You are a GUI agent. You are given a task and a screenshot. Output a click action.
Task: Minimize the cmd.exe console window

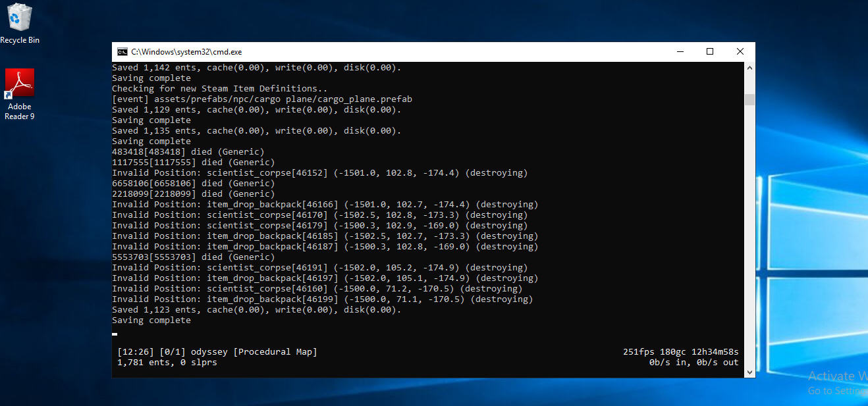(x=679, y=52)
